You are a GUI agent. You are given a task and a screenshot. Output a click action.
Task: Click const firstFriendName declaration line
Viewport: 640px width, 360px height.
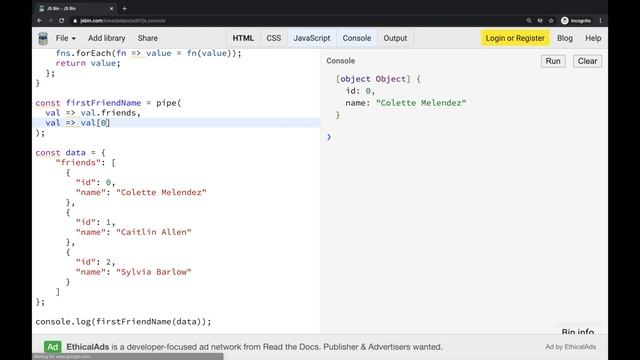click(x=108, y=103)
